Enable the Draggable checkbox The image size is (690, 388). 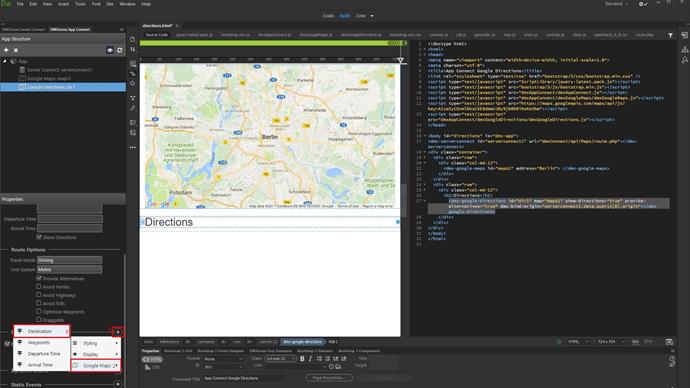click(39, 320)
